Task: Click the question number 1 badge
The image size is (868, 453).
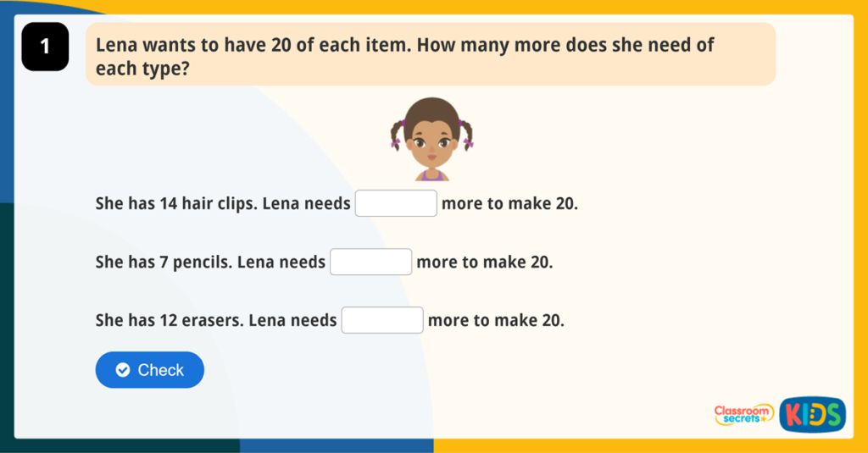Action: [45, 47]
